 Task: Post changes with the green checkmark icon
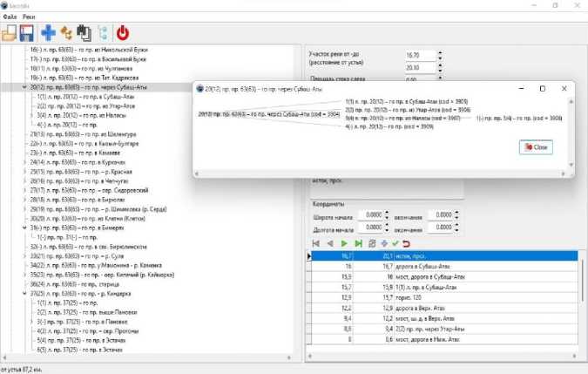395,243
